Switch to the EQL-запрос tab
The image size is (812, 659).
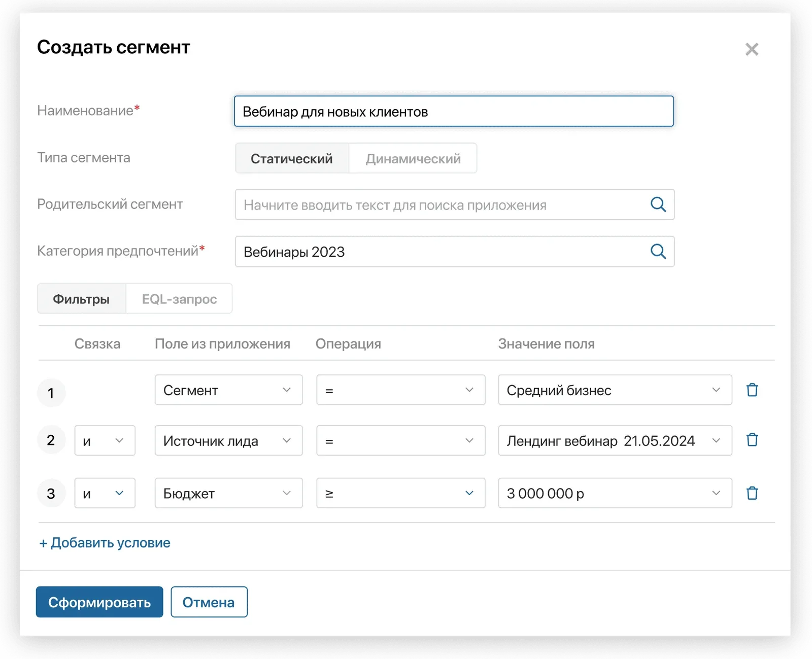click(x=179, y=299)
